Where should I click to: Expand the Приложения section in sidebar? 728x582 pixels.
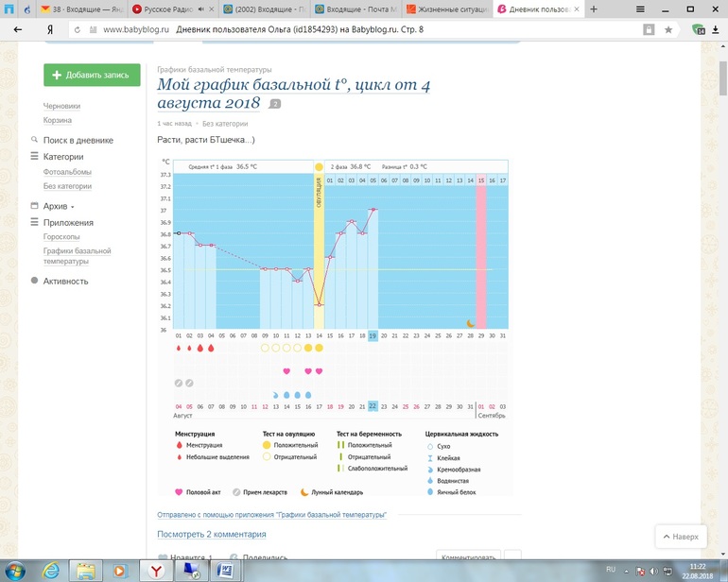(67, 223)
